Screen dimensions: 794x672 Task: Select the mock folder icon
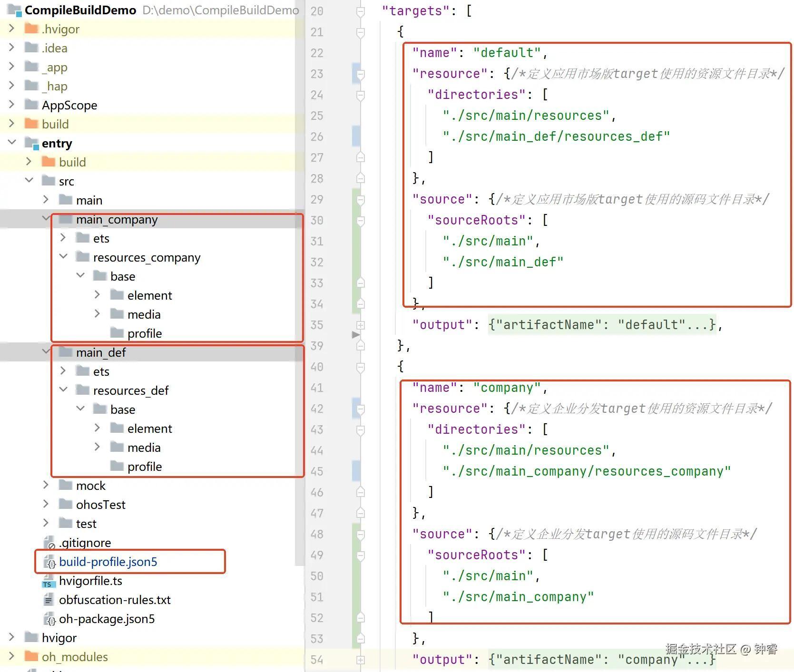pyautogui.click(x=66, y=485)
